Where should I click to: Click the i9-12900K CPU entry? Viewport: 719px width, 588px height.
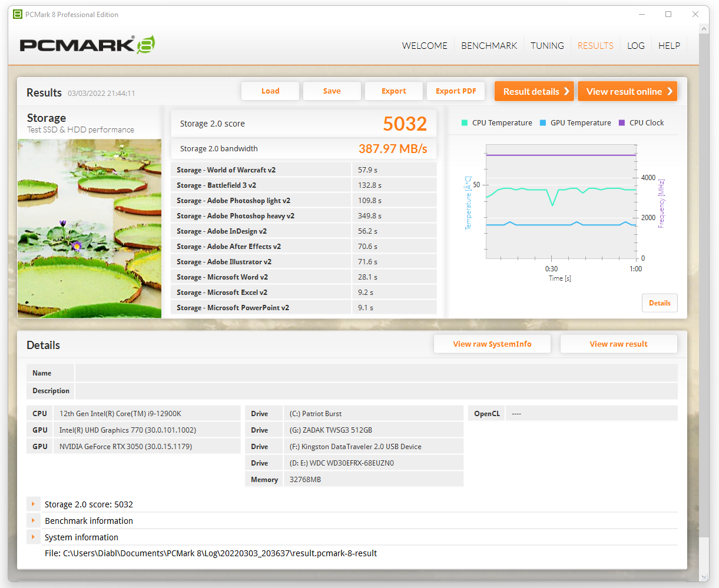tap(147, 414)
